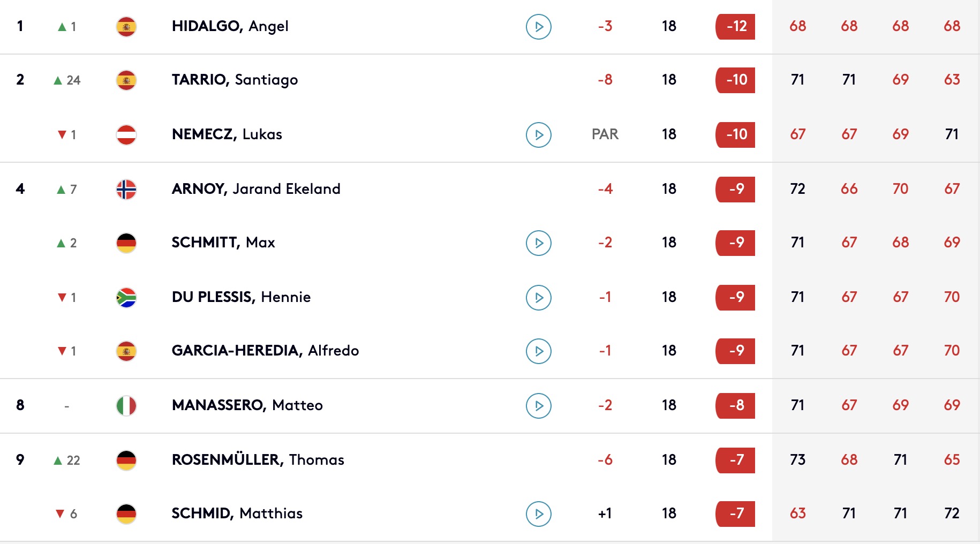Click Tarrio's up 24 position change indicator
980x544 pixels.
coord(67,80)
